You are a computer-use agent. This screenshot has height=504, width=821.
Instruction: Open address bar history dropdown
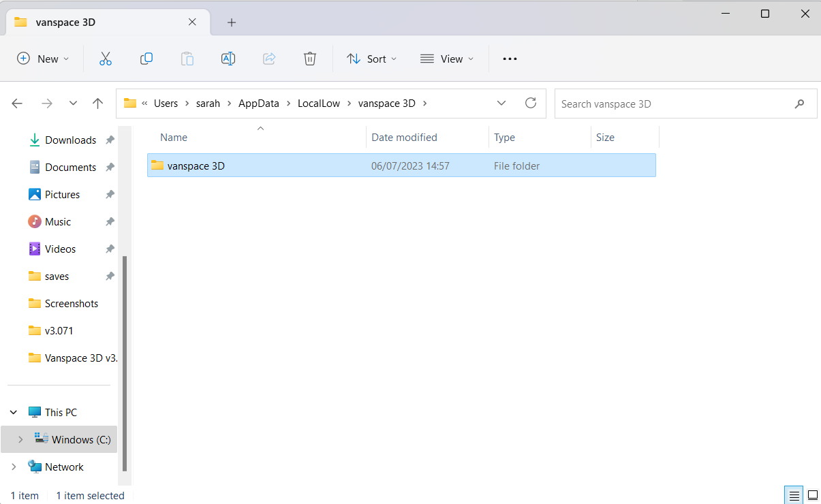[x=501, y=104]
